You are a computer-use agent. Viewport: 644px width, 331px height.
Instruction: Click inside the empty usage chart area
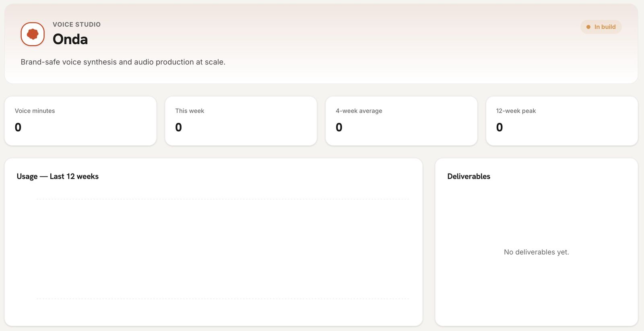(x=223, y=249)
